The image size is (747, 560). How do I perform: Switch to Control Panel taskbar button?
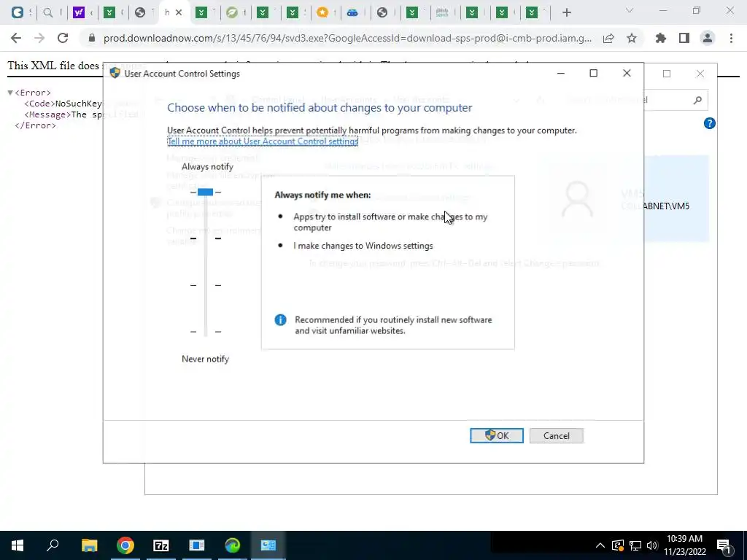pos(268,545)
